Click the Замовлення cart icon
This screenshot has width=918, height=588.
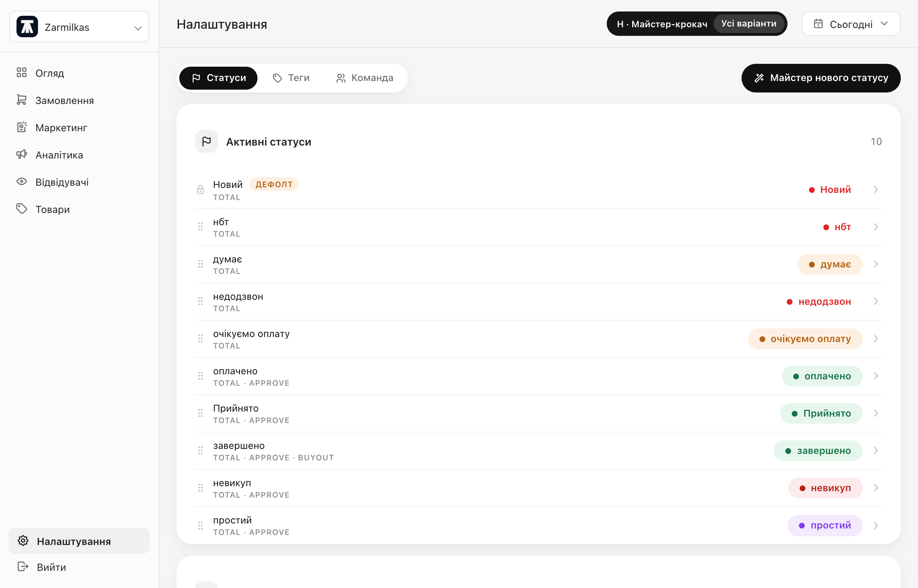coord(22,100)
